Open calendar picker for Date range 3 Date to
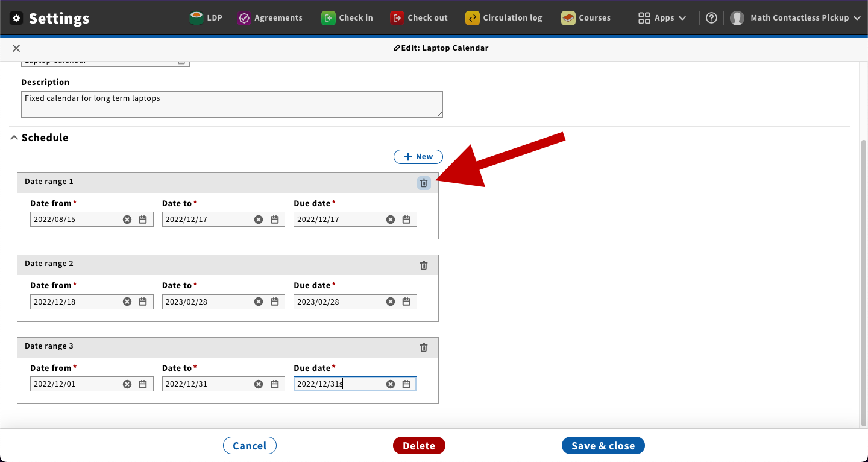Image resolution: width=868 pixels, height=462 pixels. [274, 384]
